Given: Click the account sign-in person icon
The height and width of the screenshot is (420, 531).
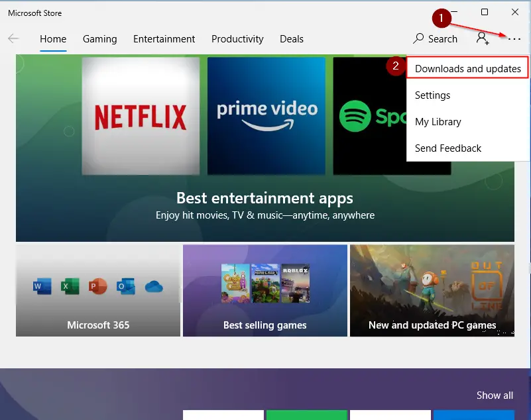Looking at the screenshot, I should pos(482,38).
